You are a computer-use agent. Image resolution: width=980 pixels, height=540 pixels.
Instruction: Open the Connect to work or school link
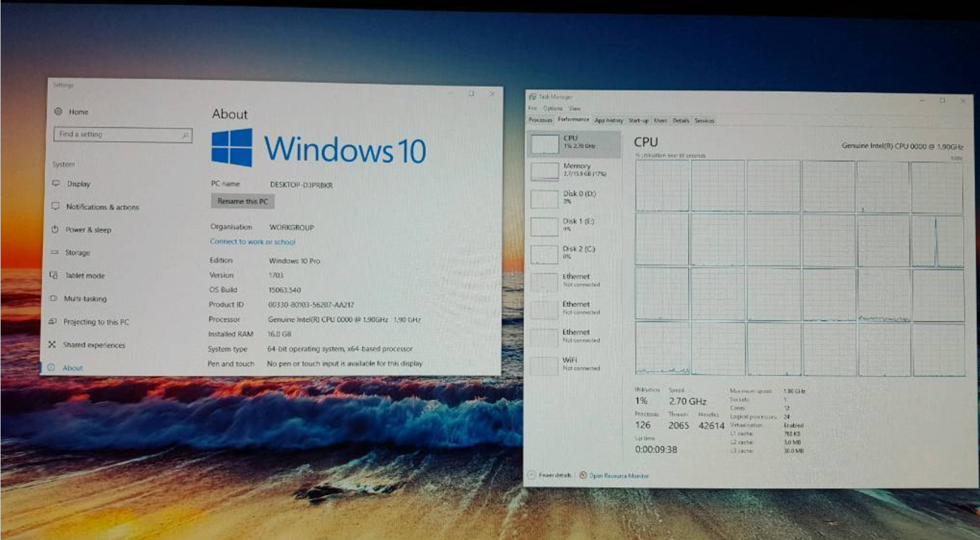[x=252, y=242]
